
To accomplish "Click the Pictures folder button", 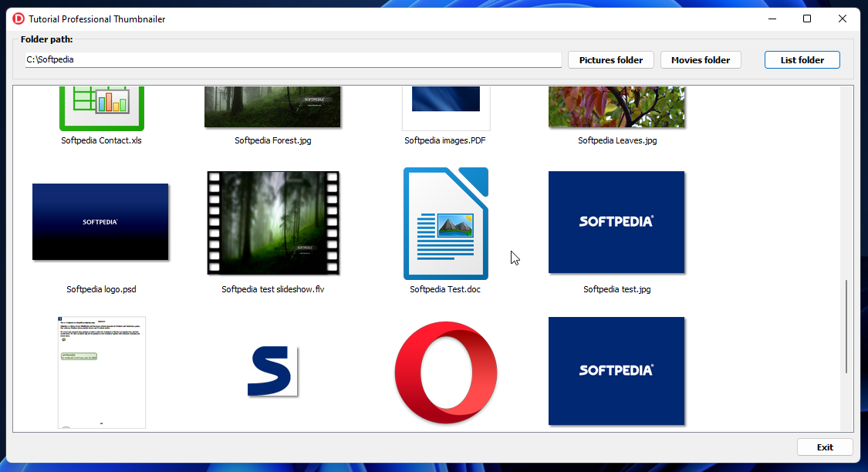I will (x=611, y=59).
